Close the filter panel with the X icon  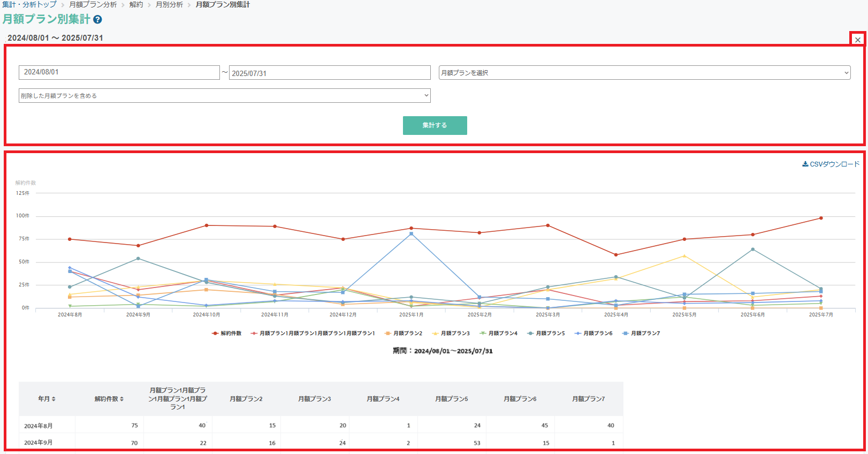pos(858,40)
